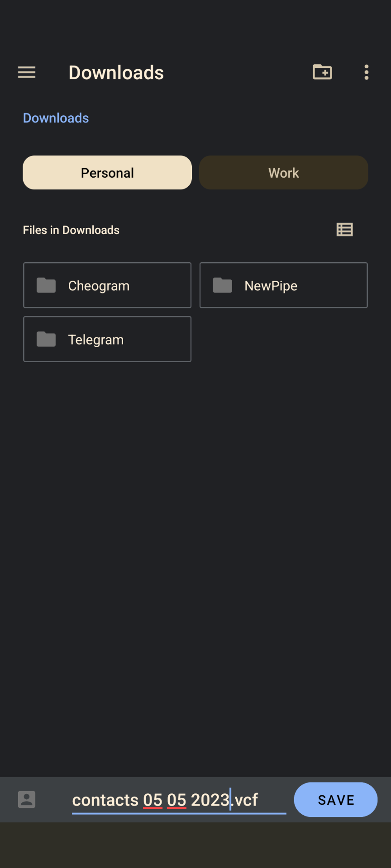391x868 pixels.
Task: Click the Files in Downloads label
Action: click(x=71, y=230)
